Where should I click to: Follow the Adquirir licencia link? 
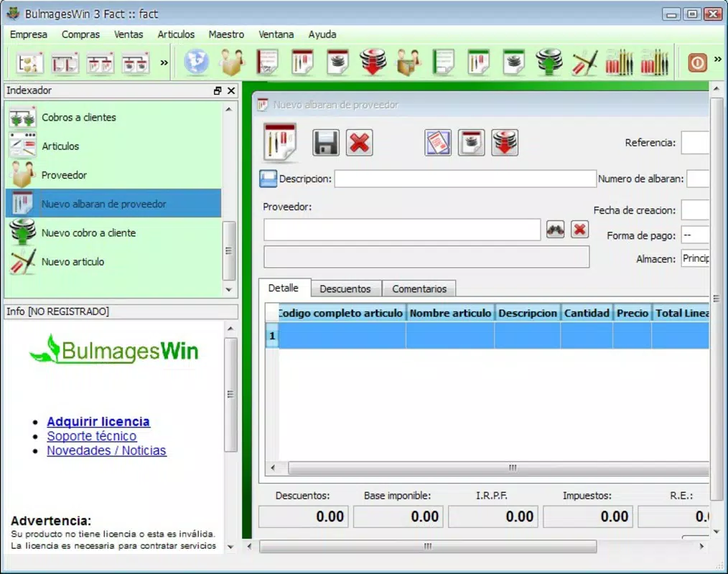click(x=98, y=421)
